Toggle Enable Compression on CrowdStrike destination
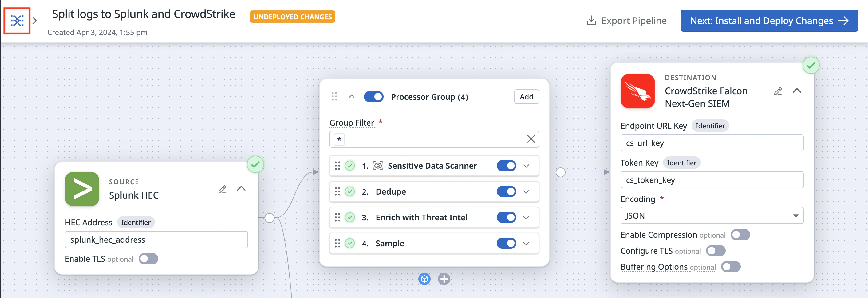This screenshot has width=868, height=298. pos(740,235)
